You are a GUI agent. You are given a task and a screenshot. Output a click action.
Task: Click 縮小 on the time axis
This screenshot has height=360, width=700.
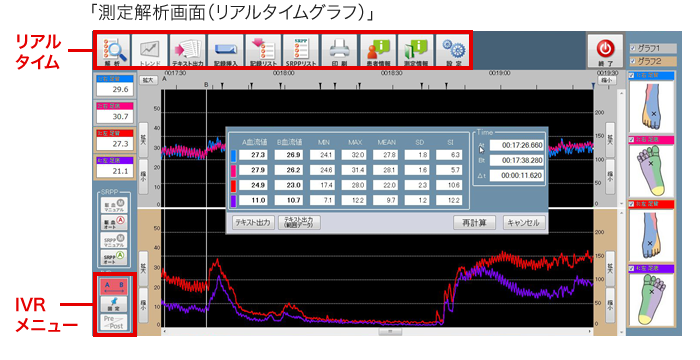pos(606,80)
